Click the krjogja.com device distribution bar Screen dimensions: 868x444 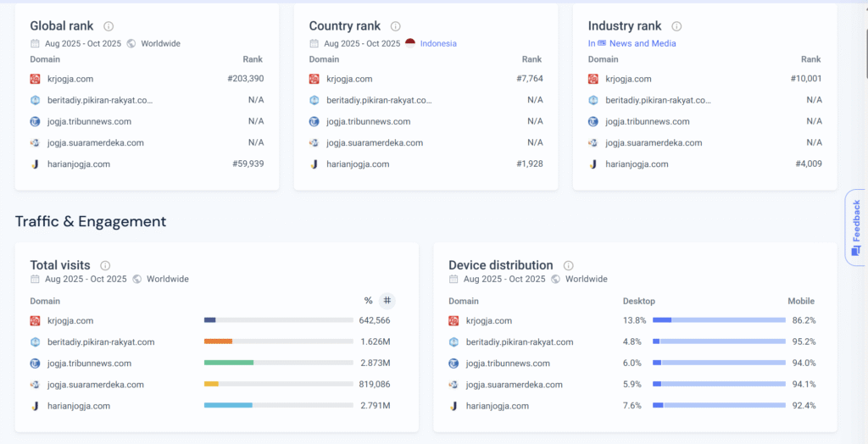pos(719,320)
